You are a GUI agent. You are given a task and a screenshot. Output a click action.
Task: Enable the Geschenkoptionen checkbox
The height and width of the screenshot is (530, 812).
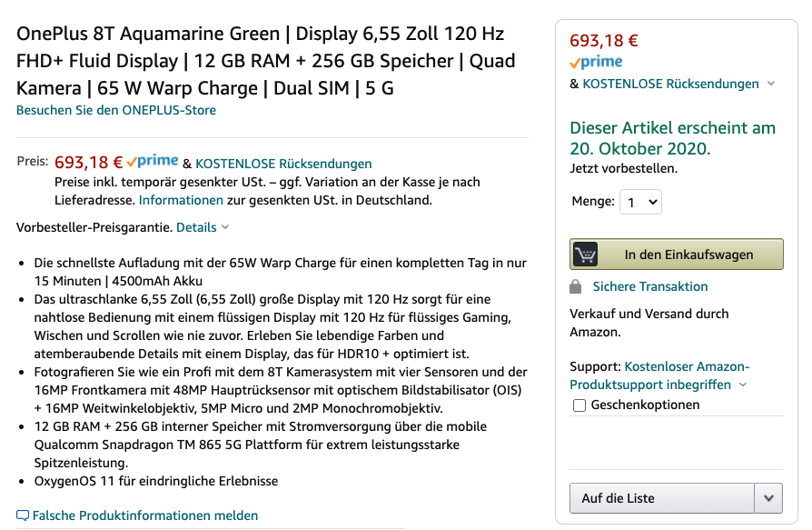coord(579,405)
